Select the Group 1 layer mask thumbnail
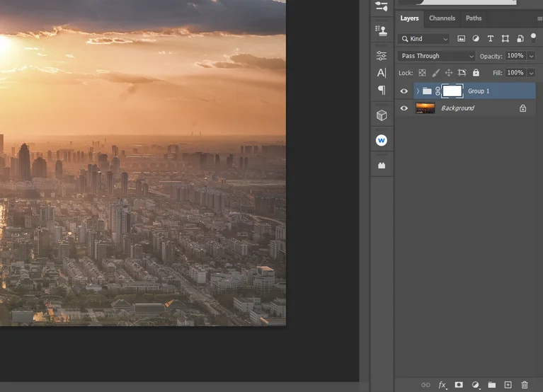543x392 pixels. 452,91
